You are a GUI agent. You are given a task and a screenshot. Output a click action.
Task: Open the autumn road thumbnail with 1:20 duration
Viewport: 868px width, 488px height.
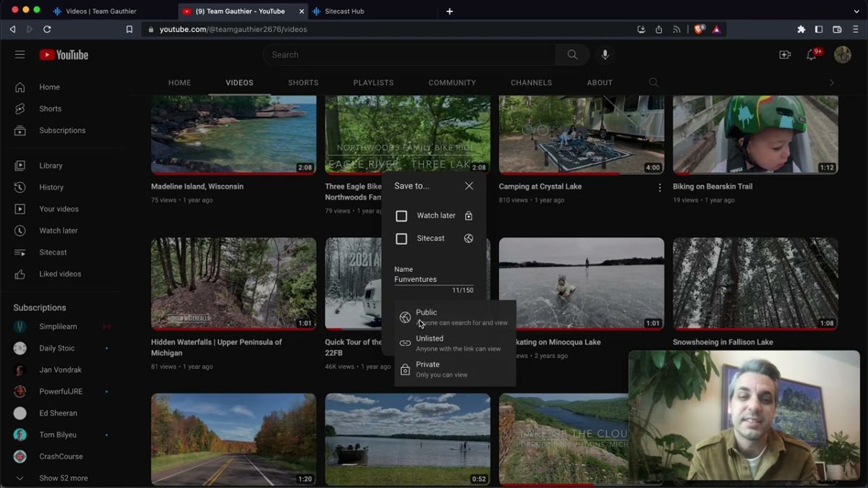234,440
